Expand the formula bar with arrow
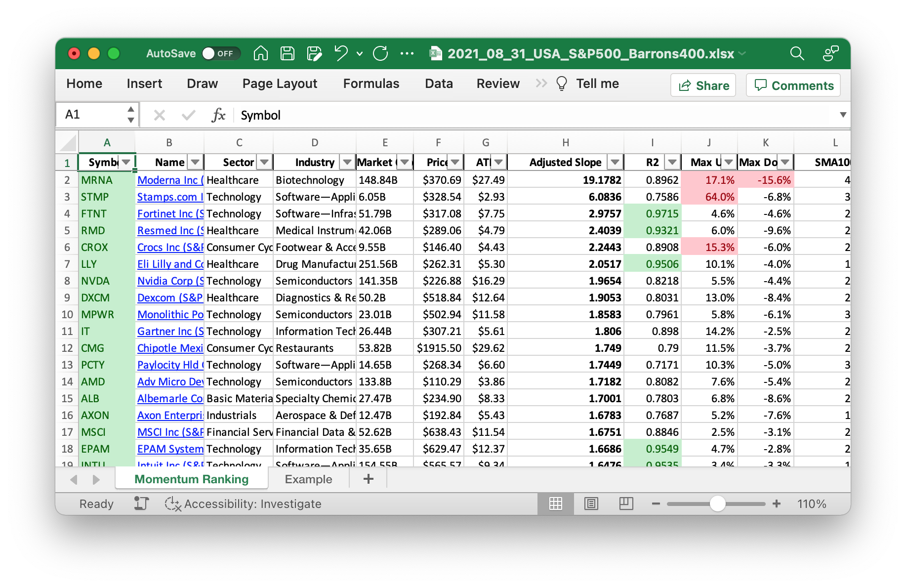 (x=843, y=115)
